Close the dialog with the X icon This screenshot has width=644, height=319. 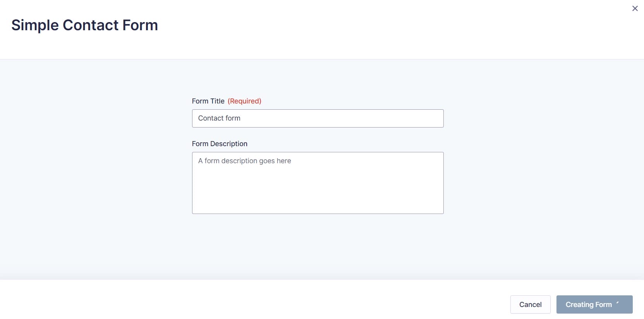[635, 9]
